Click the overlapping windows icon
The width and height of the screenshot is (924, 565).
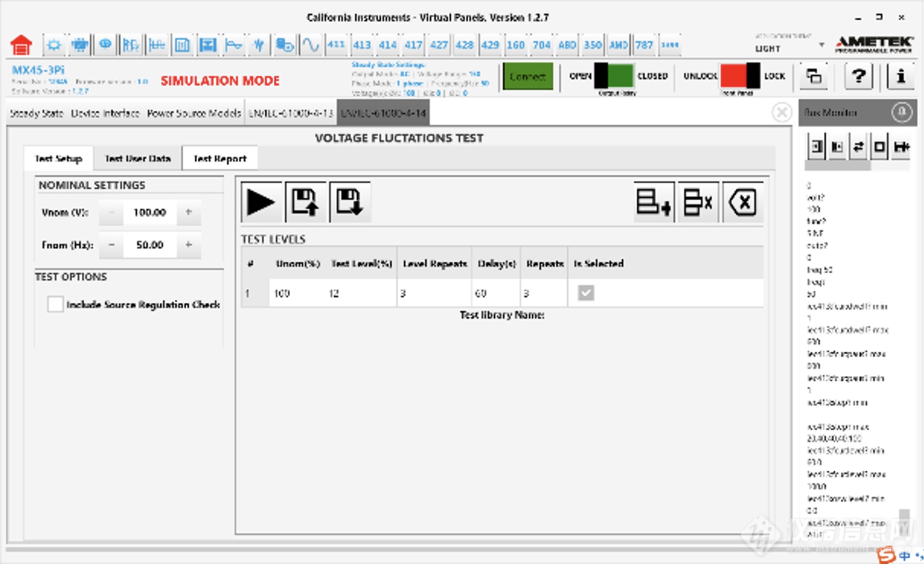coord(814,76)
